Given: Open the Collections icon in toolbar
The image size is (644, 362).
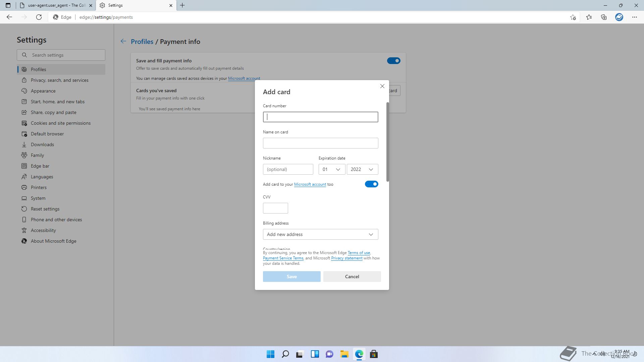Looking at the screenshot, I should click(x=604, y=17).
